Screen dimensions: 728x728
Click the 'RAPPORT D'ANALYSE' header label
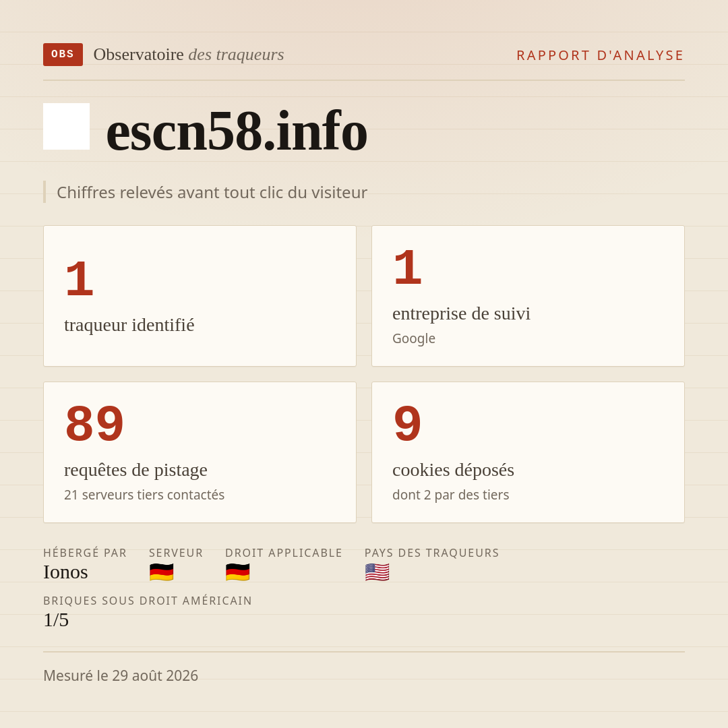click(x=601, y=55)
